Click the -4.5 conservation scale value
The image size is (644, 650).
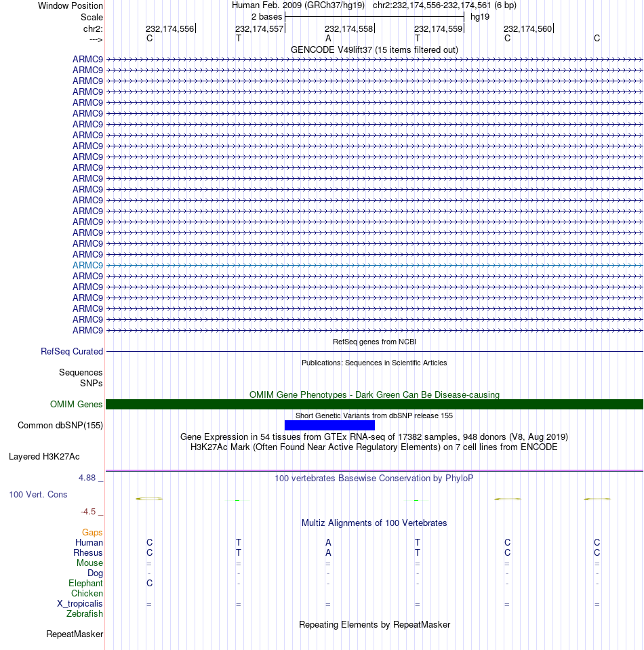88,512
